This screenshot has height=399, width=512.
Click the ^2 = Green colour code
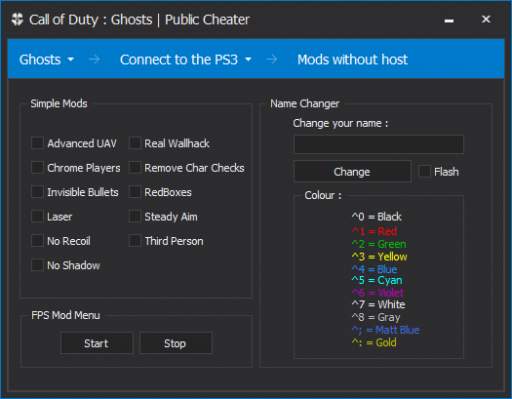[x=379, y=244]
